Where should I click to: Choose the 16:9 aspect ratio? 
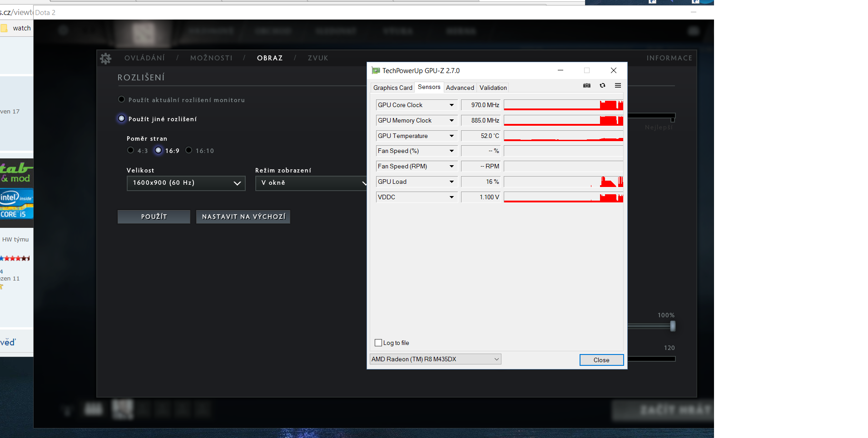tap(158, 150)
